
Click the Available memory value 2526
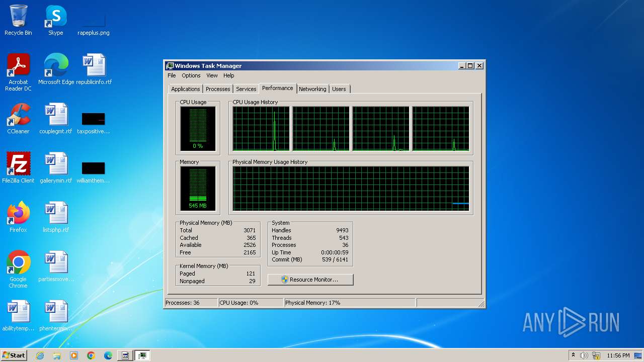point(250,245)
